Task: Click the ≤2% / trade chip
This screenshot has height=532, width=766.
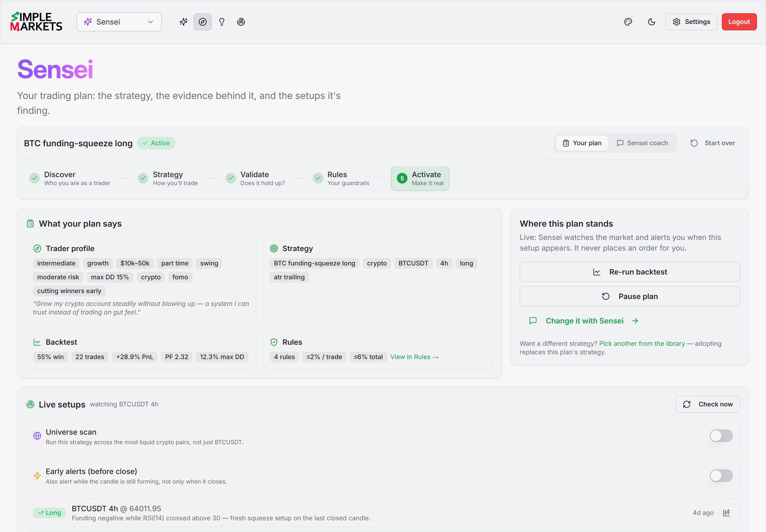Action: (324, 357)
